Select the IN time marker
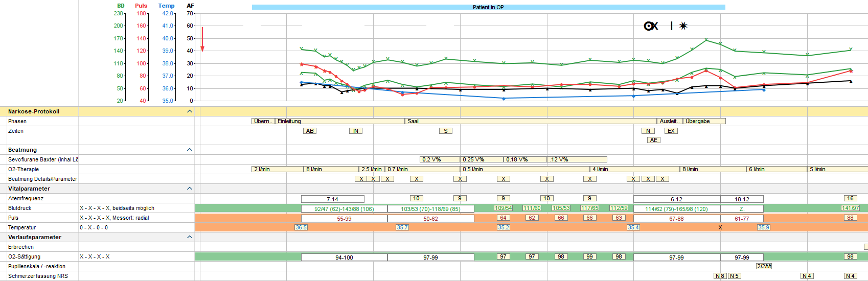Screen dimensions: 868x281 tap(356, 131)
